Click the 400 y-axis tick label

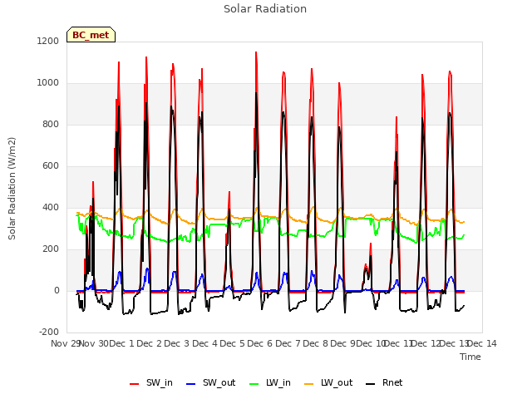51,207
